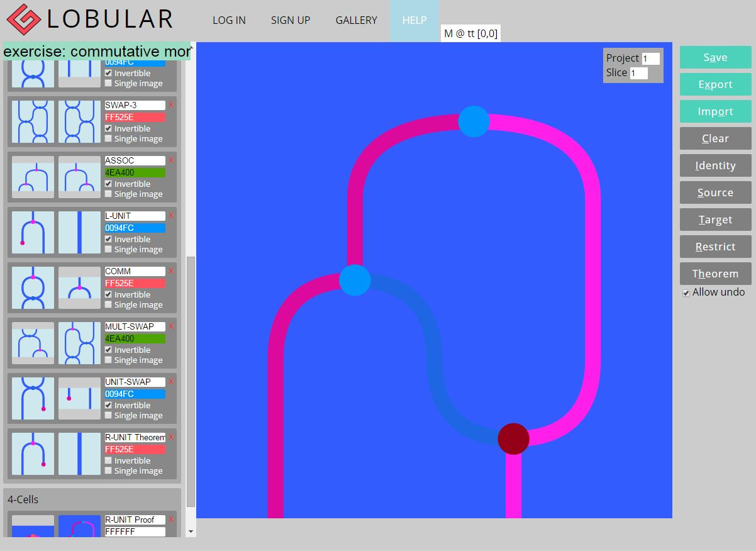Click the dark red vertex in diagram
Image resolution: width=756 pixels, height=551 pixels.
[x=513, y=438]
